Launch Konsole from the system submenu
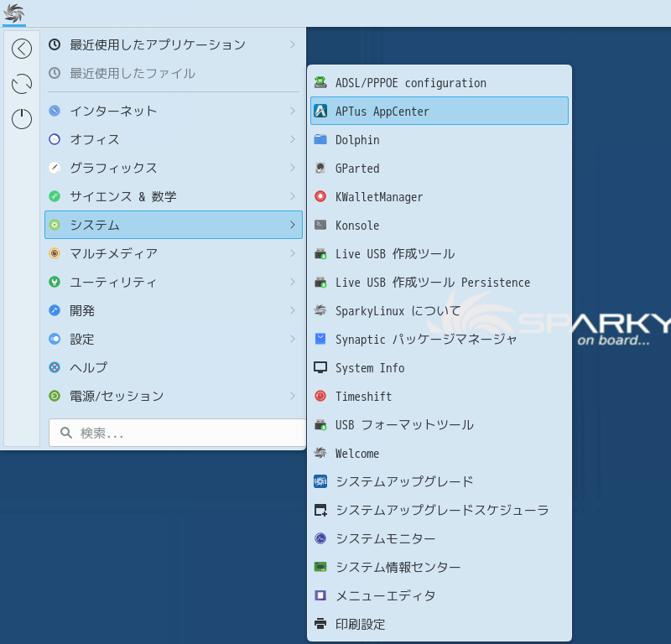 (440, 225)
